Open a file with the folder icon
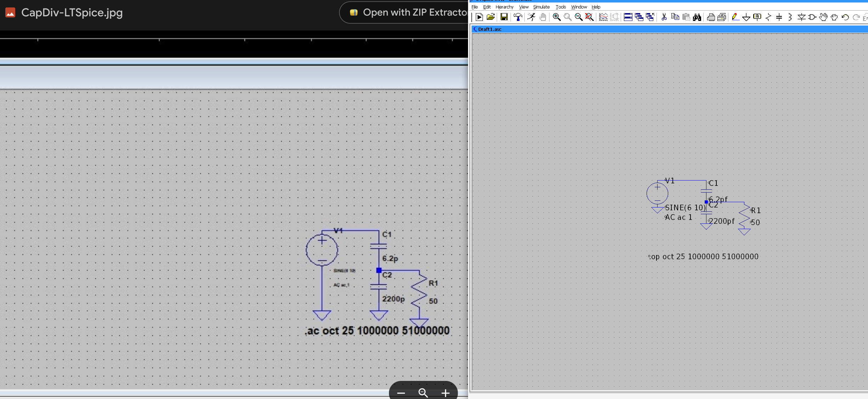This screenshot has height=399, width=868. tap(491, 17)
